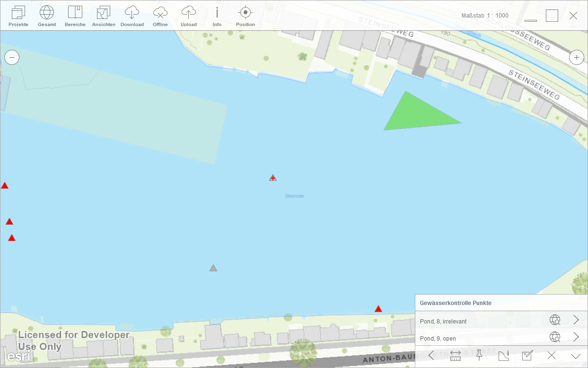
Task: Click the Gesamt globe icon
Action: click(47, 16)
